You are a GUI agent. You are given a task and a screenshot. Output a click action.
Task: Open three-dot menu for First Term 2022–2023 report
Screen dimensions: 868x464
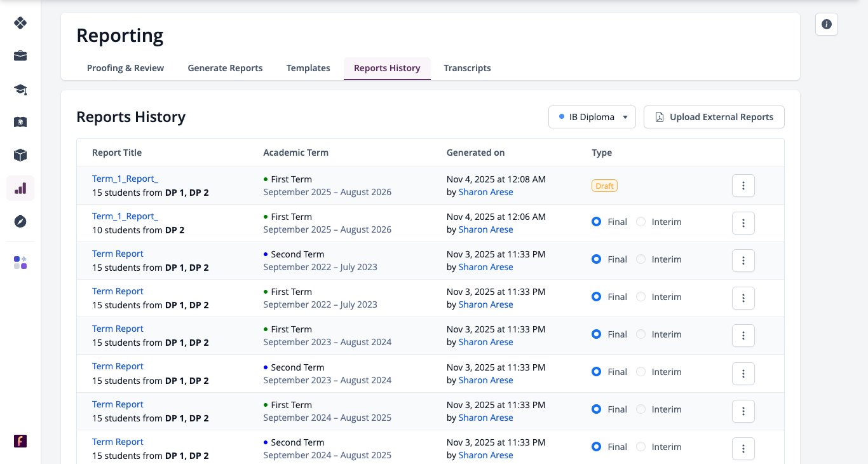[x=743, y=298]
